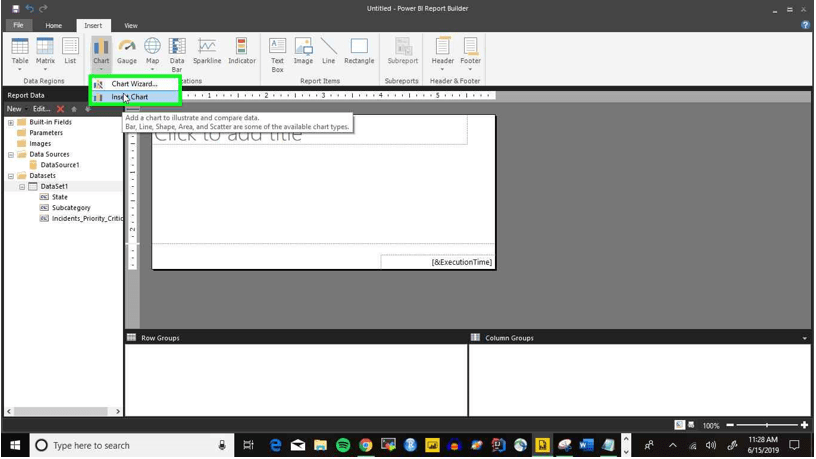Collapse the DataSet1 node
Viewport: 816px width, 459px height.
tap(22, 187)
